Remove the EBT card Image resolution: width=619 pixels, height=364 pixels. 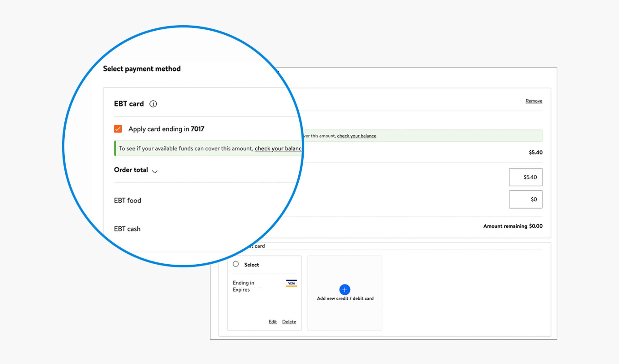[x=534, y=101]
